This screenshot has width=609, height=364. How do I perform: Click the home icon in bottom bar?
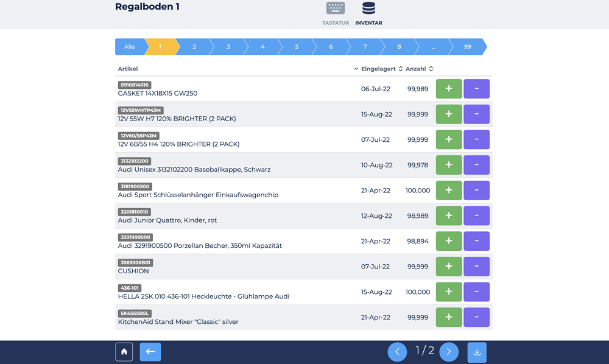coord(124,352)
